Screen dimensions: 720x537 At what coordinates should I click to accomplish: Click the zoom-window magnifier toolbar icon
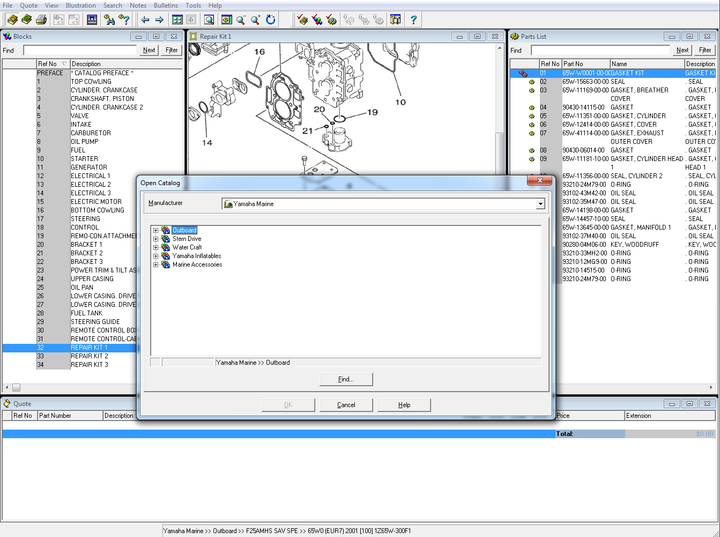(209, 20)
